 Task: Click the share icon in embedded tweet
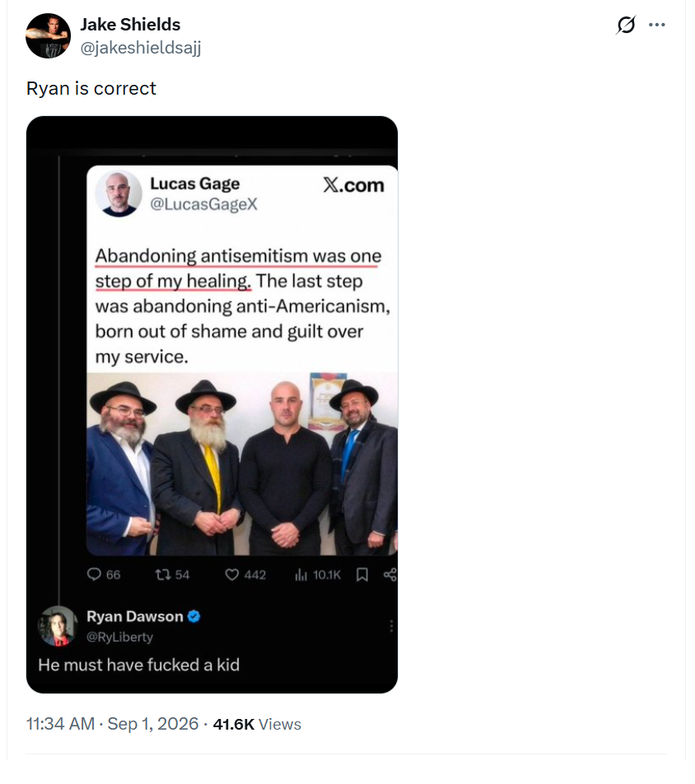[x=390, y=575]
